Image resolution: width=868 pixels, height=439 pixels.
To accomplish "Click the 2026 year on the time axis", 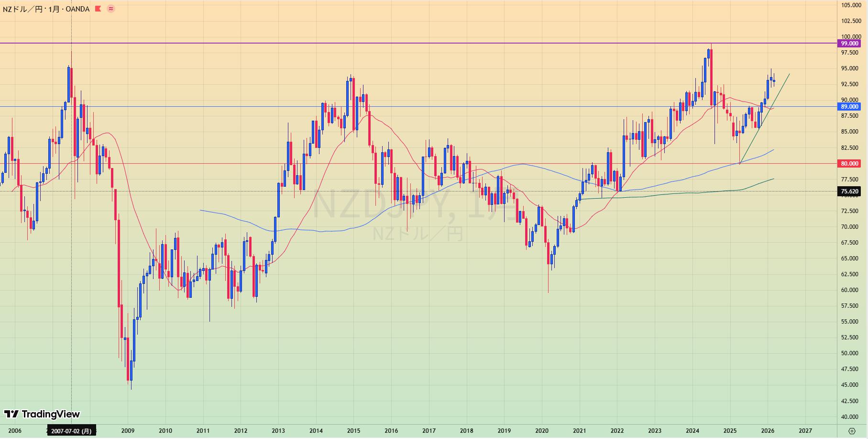I will [x=768, y=431].
